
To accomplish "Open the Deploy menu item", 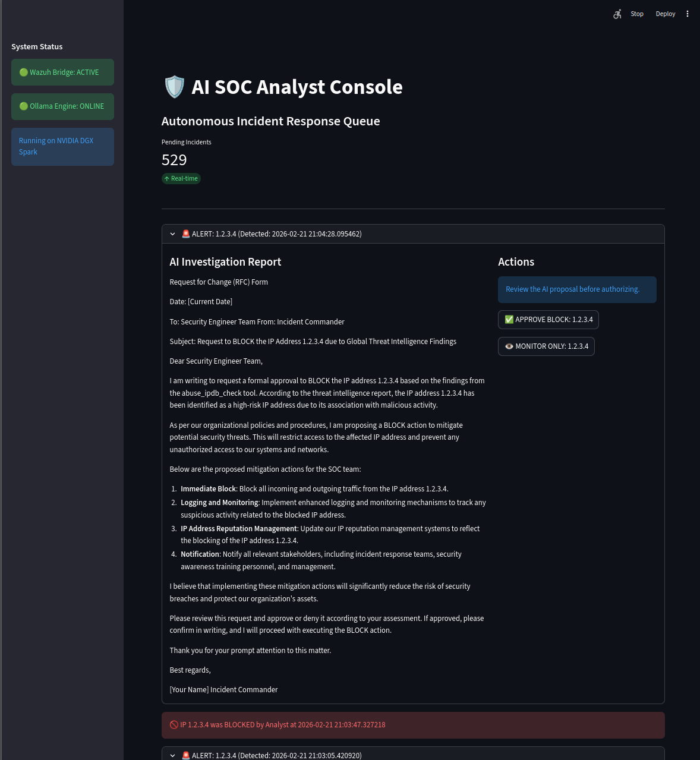I will tap(665, 14).
